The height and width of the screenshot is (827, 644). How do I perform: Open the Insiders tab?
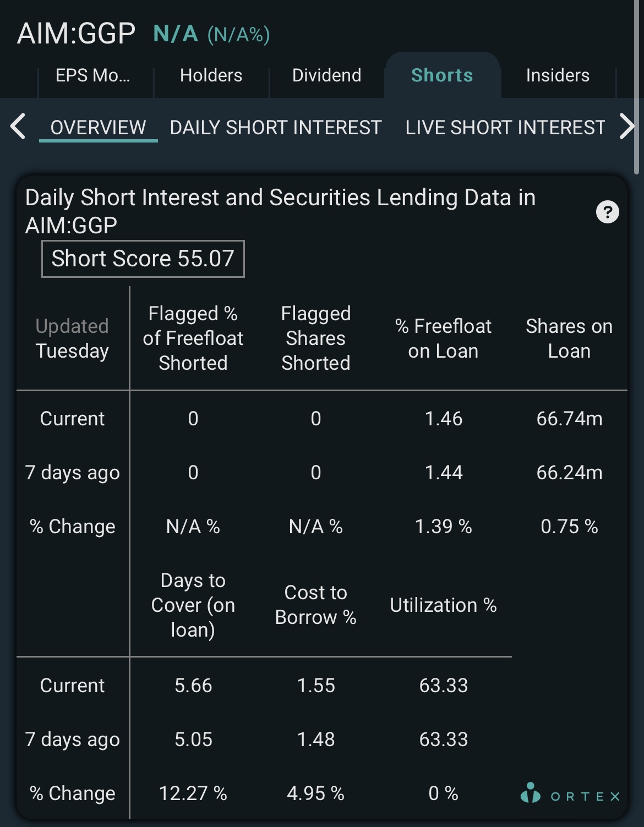558,75
